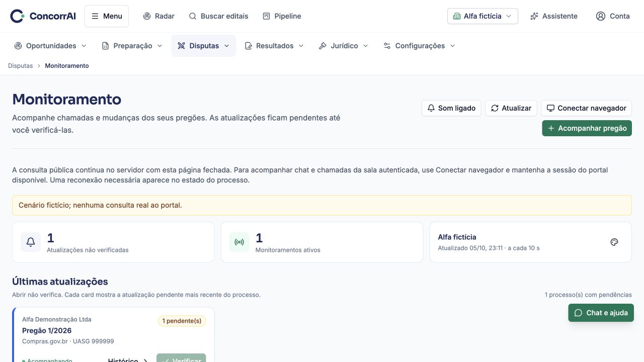Open Buscar editais search
This screenshot has height=362, width=644.
[218, 16]
